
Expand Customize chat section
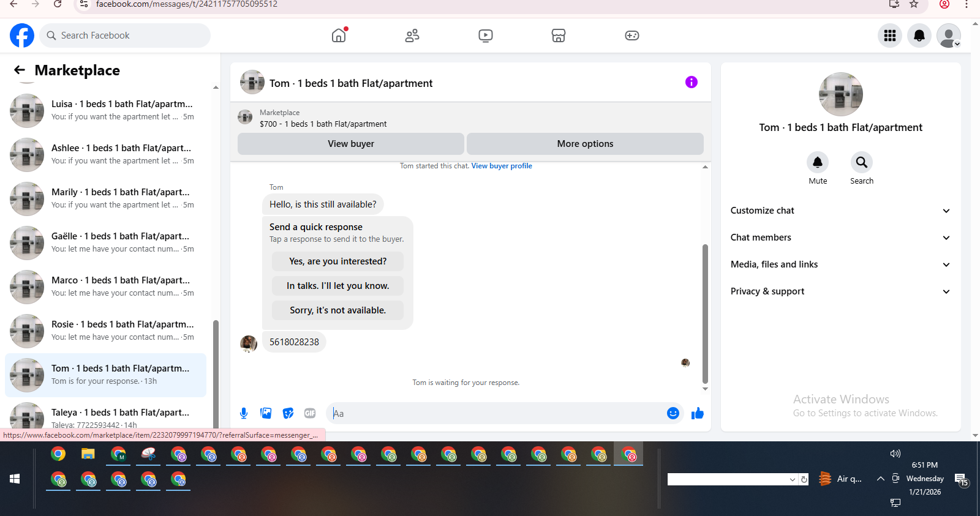840,211
